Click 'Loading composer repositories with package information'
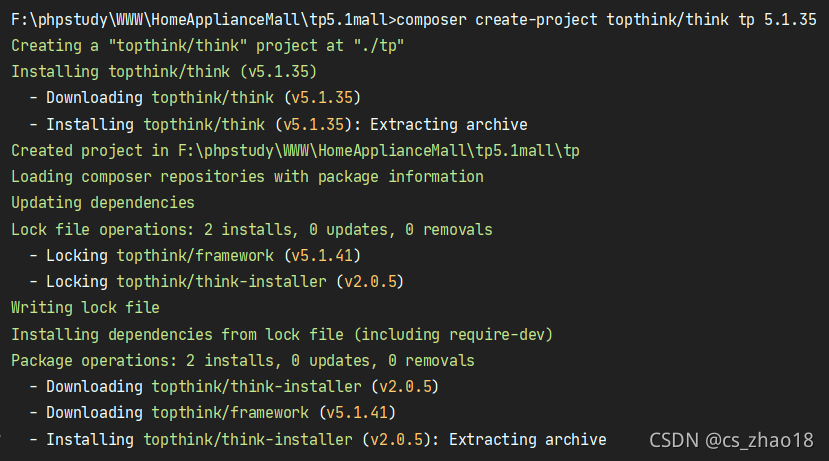829x461 pixels. tap(247, 177)
